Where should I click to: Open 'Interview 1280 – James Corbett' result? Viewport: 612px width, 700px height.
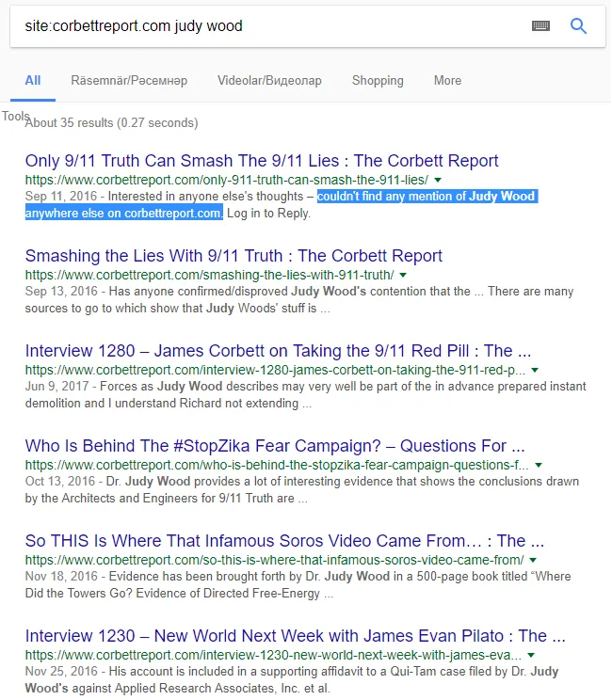(x=278, y=351)
